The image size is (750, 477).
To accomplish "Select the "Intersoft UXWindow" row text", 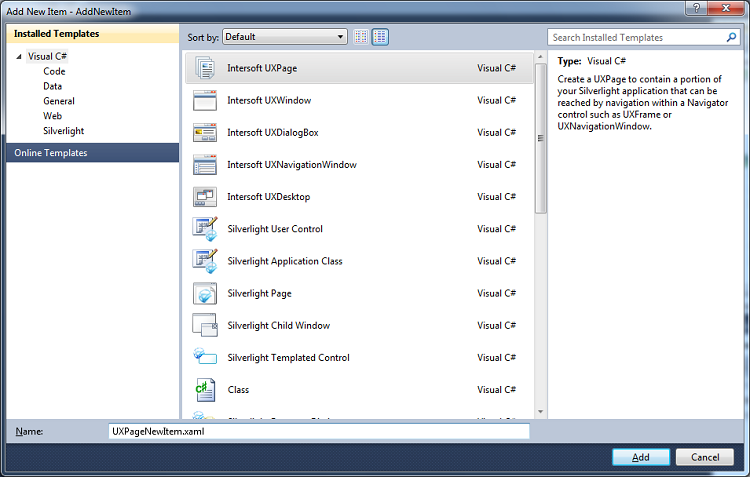I will 269,100.
